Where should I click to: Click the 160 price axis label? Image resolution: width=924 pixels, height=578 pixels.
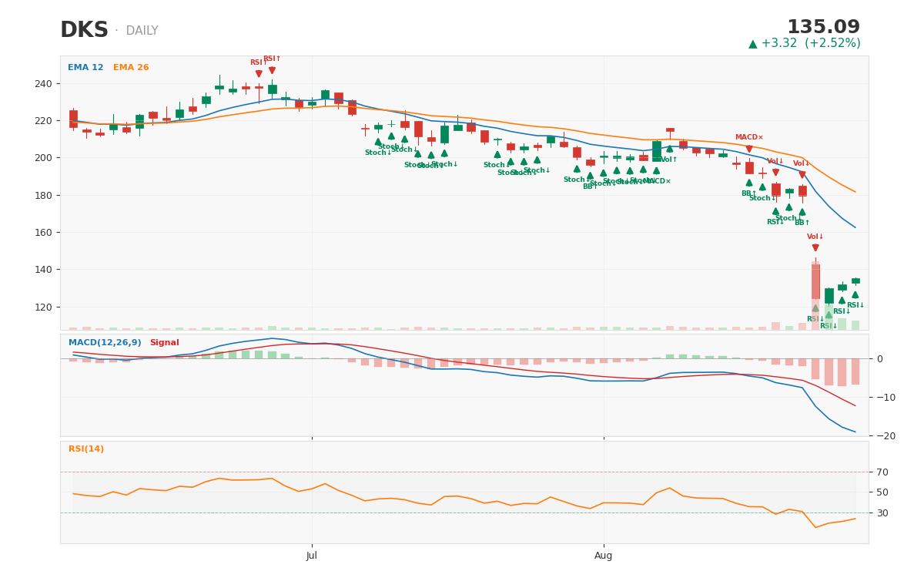(x=44, y=232)
